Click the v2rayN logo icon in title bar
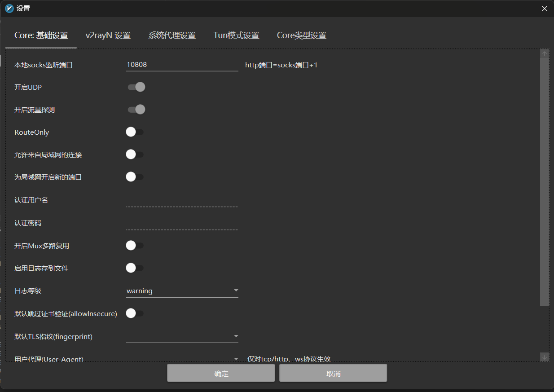 [x=9, y=8]
